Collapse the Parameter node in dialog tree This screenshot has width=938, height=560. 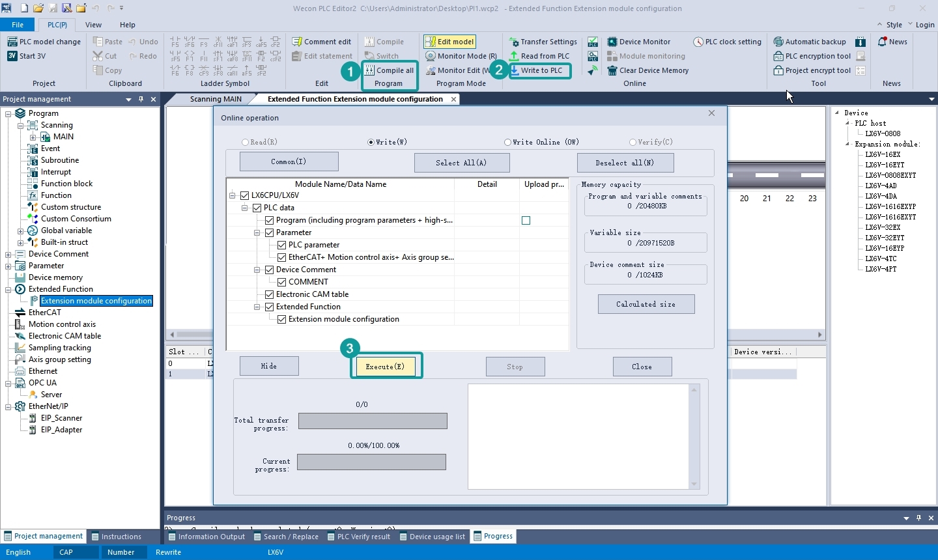257,232
